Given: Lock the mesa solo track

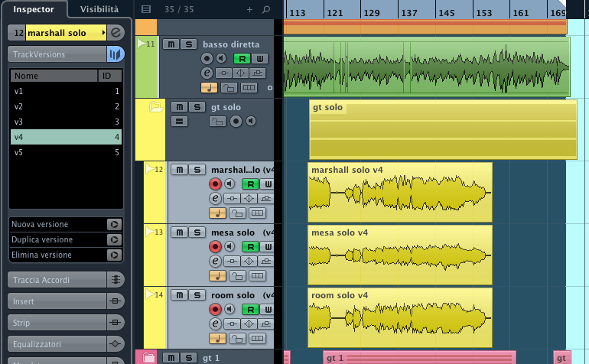Looking at the screenshot, I should click(237, 276).
